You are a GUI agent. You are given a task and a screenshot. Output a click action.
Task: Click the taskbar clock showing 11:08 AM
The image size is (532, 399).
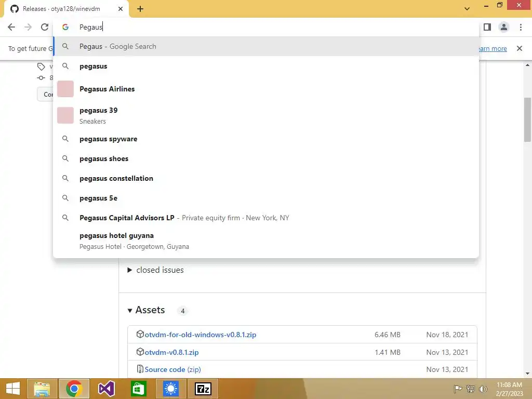tap(509, 389)
